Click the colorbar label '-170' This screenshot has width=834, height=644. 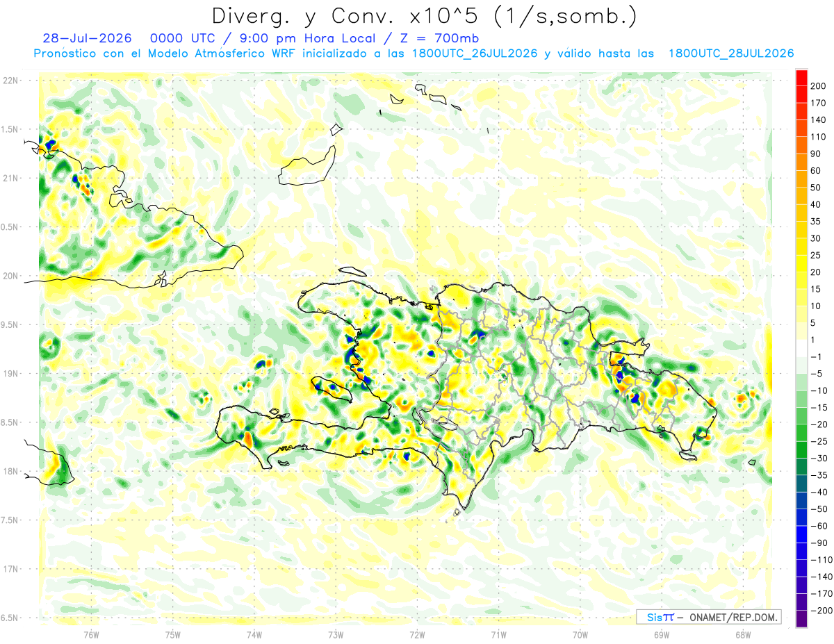(x=821, y=594)
